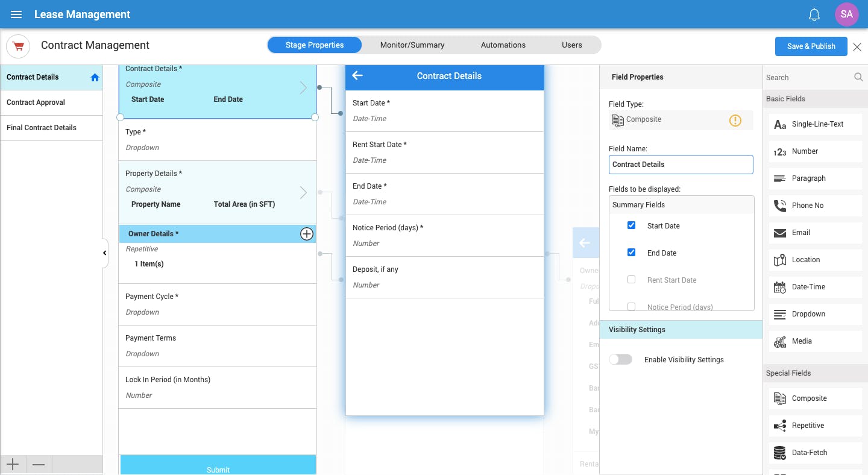Click the Save & Publish button
Screen dimensions: 868x475
point(811,46)
